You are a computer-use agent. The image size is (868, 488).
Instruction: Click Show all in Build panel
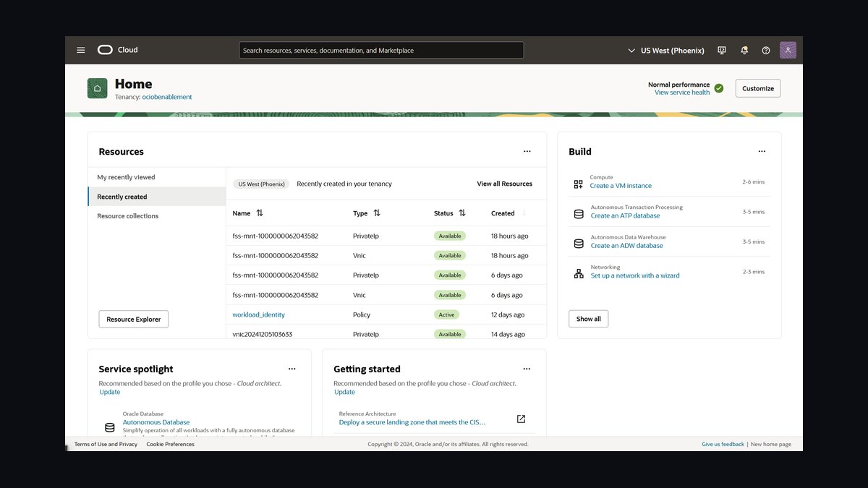(589, 319)
